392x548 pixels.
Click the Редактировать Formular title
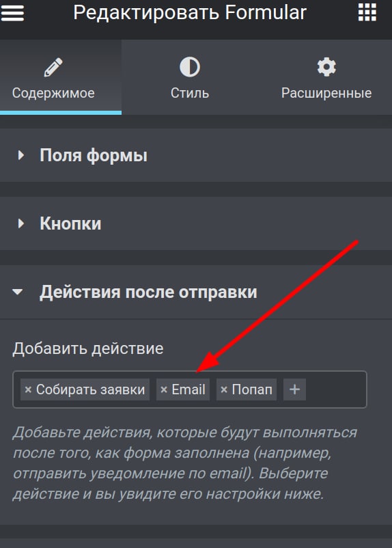(x=190, y=13)
